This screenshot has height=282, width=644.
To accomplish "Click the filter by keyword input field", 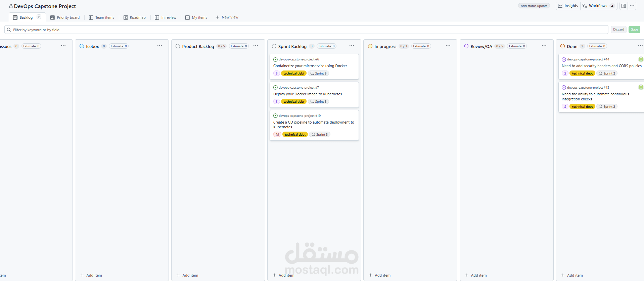I will click(x=306, y=30).
